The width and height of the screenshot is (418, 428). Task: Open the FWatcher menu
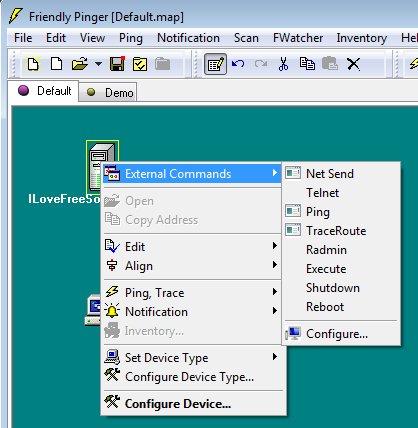pyautogui.click(x=298, y=38)
